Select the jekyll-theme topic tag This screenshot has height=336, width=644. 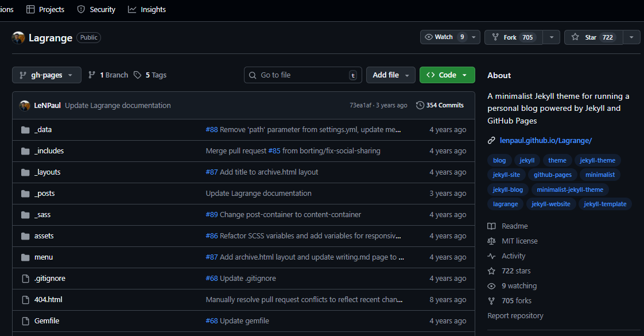coord(597,161)
